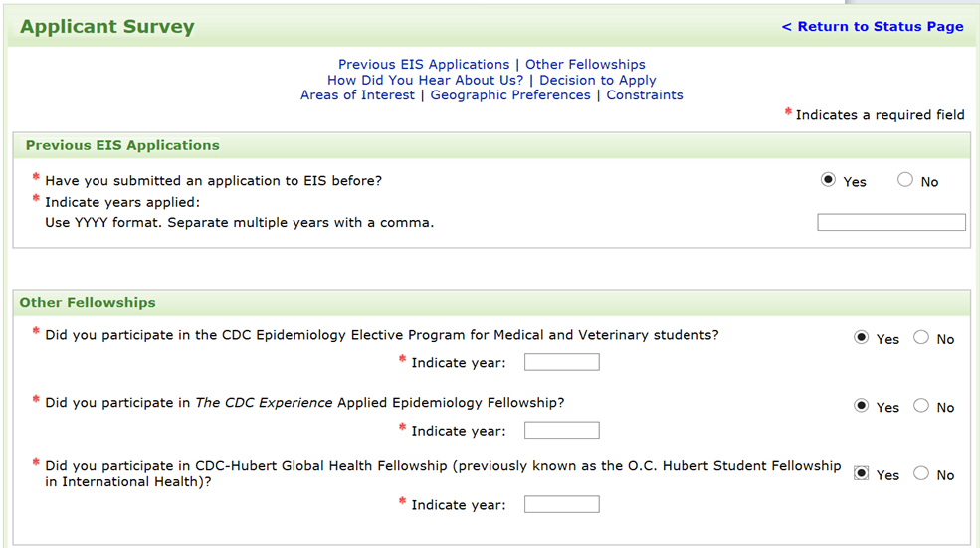This screenshot has width=980, height=548.
Task: Open the Other Fellowships navigation link
Action: click(585, 64)
